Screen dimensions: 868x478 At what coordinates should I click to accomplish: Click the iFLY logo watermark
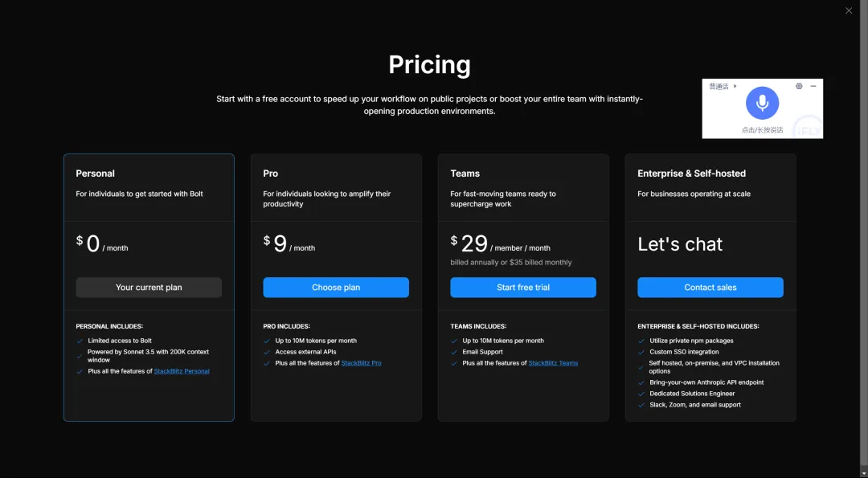coord(809,128)
